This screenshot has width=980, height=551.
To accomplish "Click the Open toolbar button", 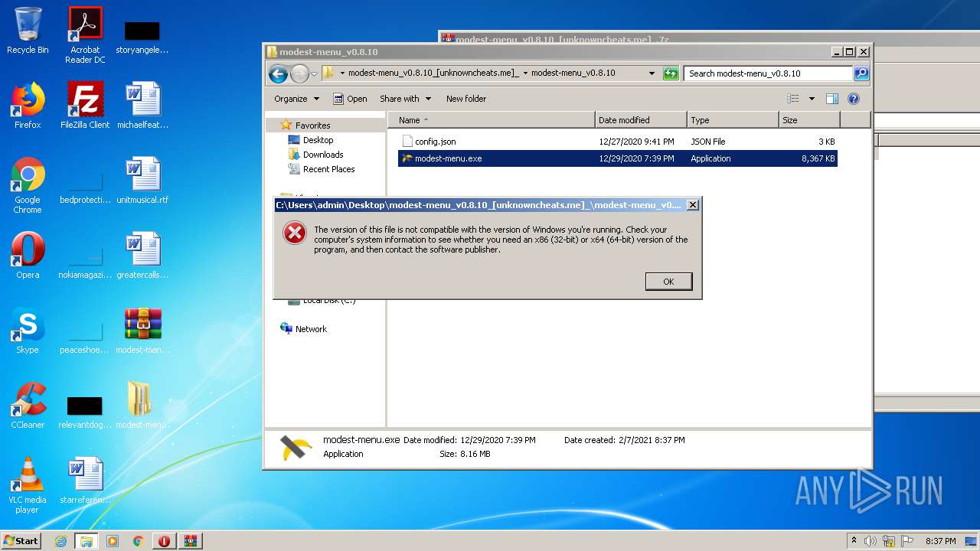I will point(350,99).
